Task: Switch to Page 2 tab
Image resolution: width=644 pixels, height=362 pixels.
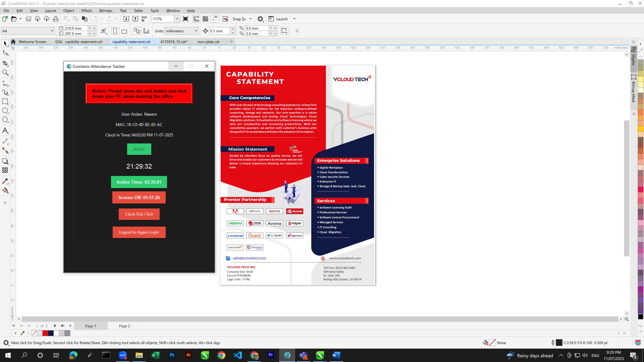Action: pos(124,326)
